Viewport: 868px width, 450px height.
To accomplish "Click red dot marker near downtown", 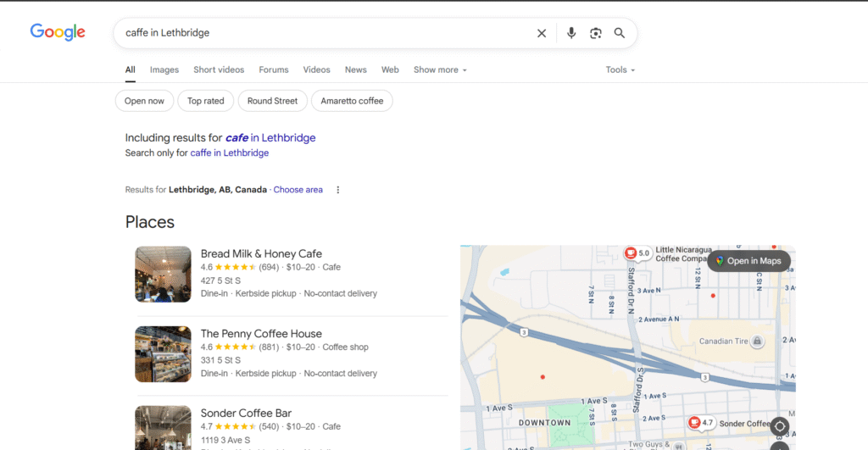I will pyautogui.click(x=542, y=377).
